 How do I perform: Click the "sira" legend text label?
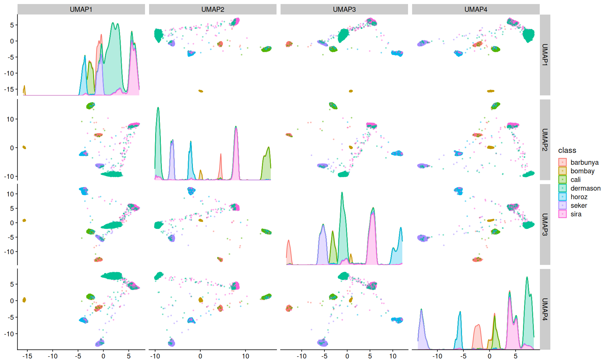tap(576, 214)
